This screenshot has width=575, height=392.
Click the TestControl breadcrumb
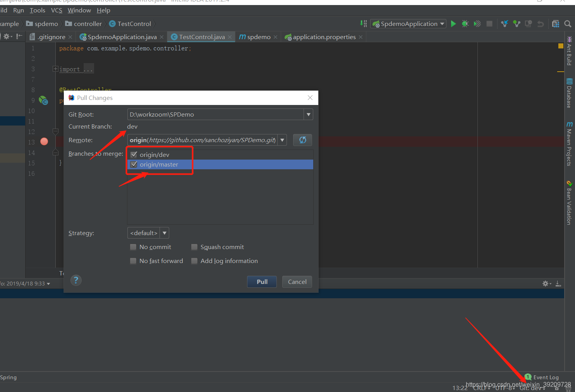[130, 24]
